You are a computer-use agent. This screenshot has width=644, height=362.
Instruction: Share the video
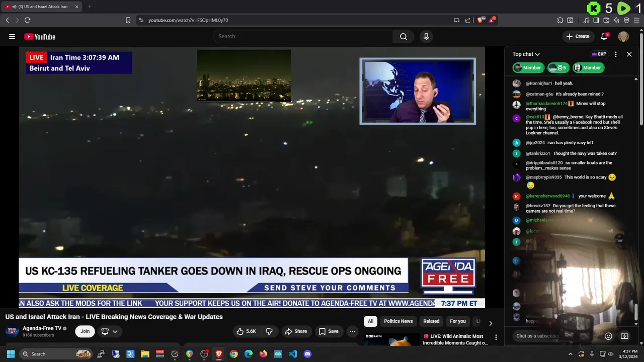click(296, 331)
